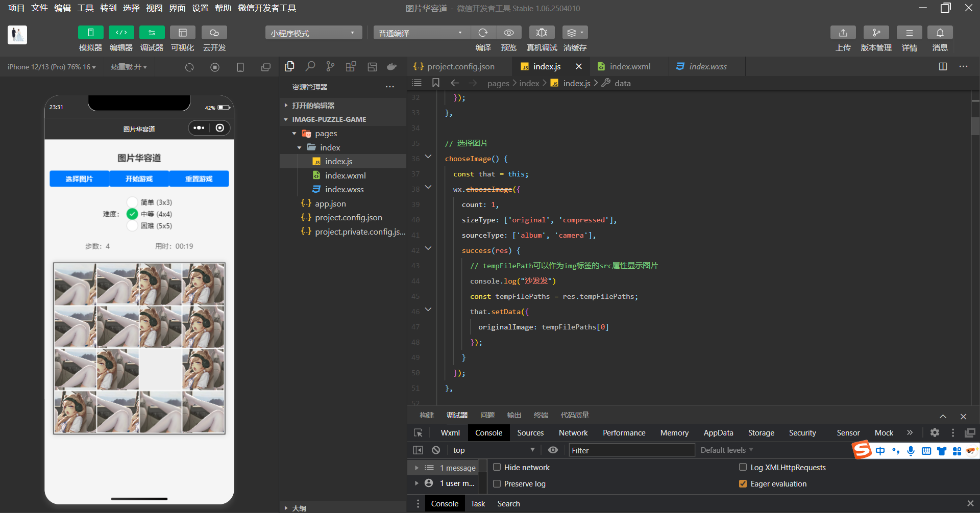
Task: Enable the Hide network checkbox
Action: pyautogui.click(x=497, y=467)
